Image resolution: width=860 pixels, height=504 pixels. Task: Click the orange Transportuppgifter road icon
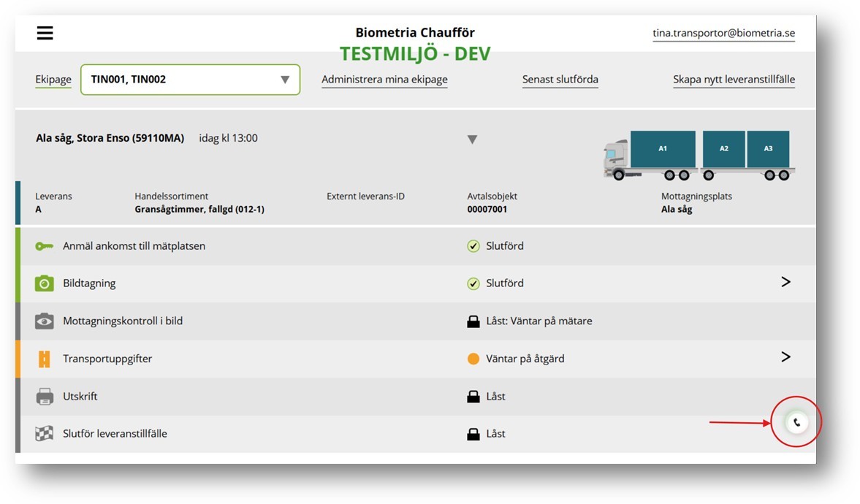(45, 359)
